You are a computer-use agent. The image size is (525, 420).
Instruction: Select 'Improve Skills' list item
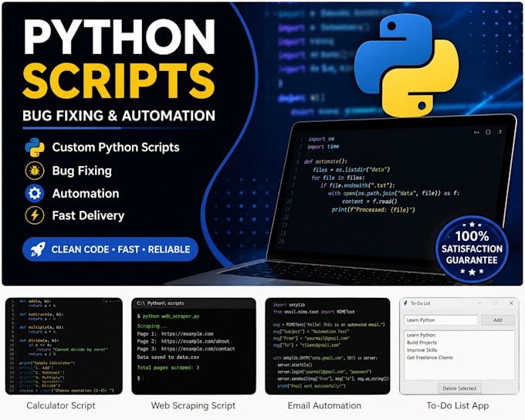click(422, 350)
